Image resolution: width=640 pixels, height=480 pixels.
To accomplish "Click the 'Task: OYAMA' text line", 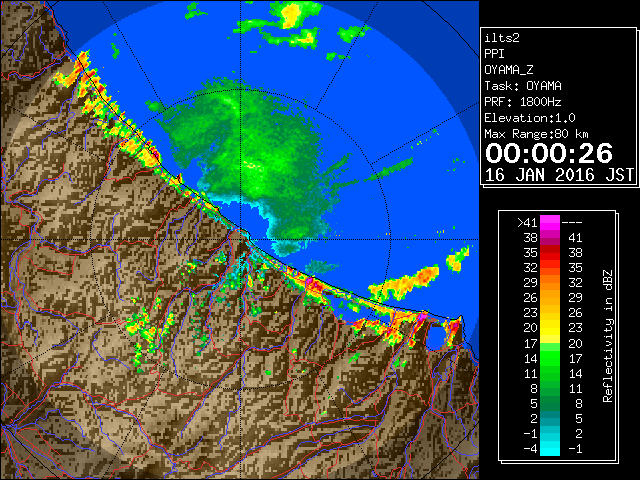I will point(523,86).
